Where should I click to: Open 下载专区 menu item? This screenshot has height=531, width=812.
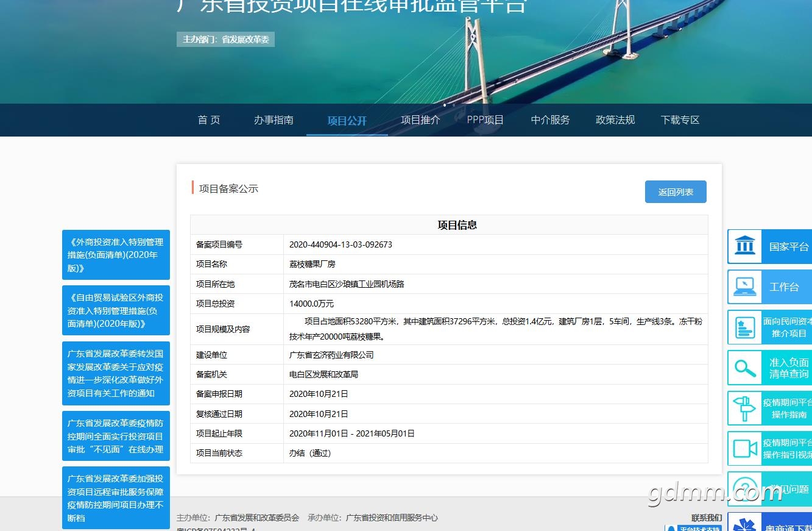pos(680,120)
